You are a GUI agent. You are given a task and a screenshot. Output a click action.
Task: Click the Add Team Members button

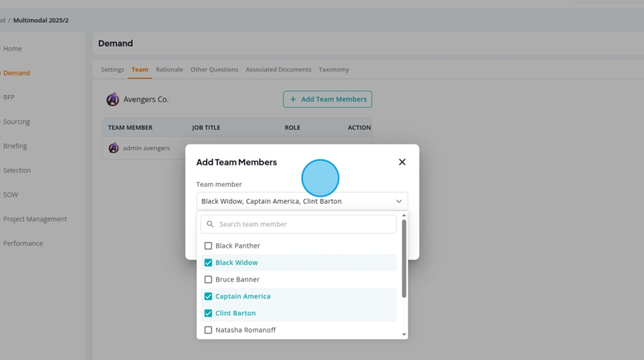(x=327, y=99)
